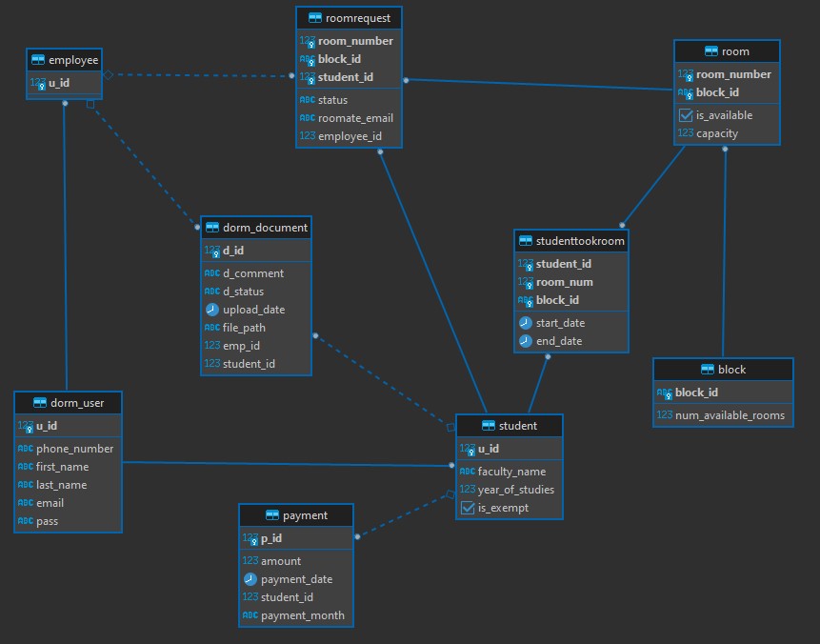Click the payment_month column in payment
This screenshot has height=644, width=820.
click(302, 615)
